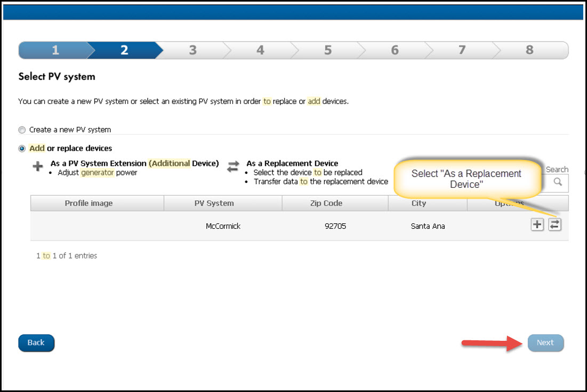Click the swap arrows beside As a Replacement Device
This screenshot has width=587, height=392.
[x=232, y=166]
